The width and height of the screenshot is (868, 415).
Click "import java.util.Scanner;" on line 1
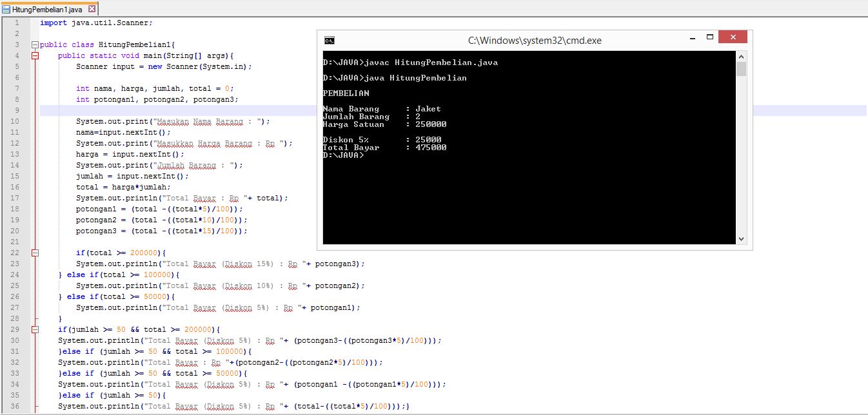96,23
